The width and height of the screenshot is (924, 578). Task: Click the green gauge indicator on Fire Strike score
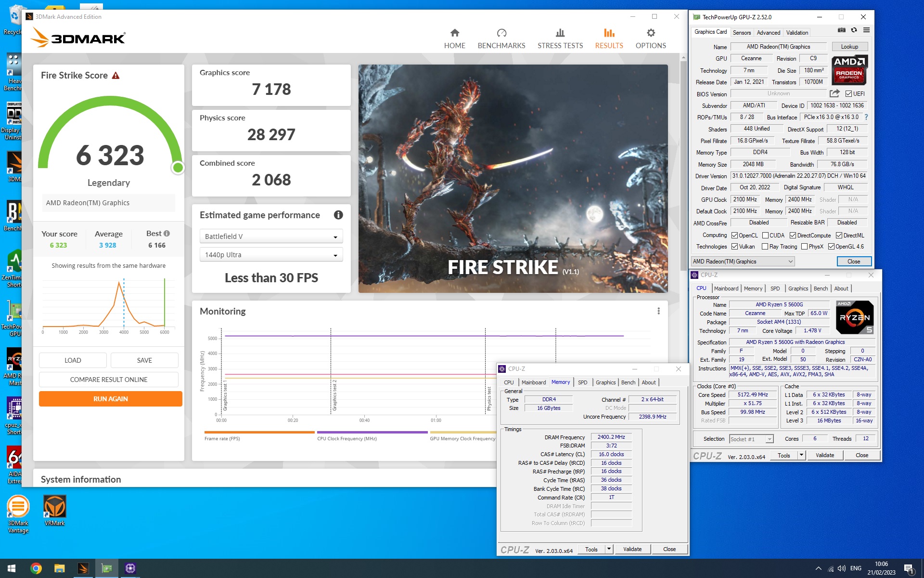[178, 168]
